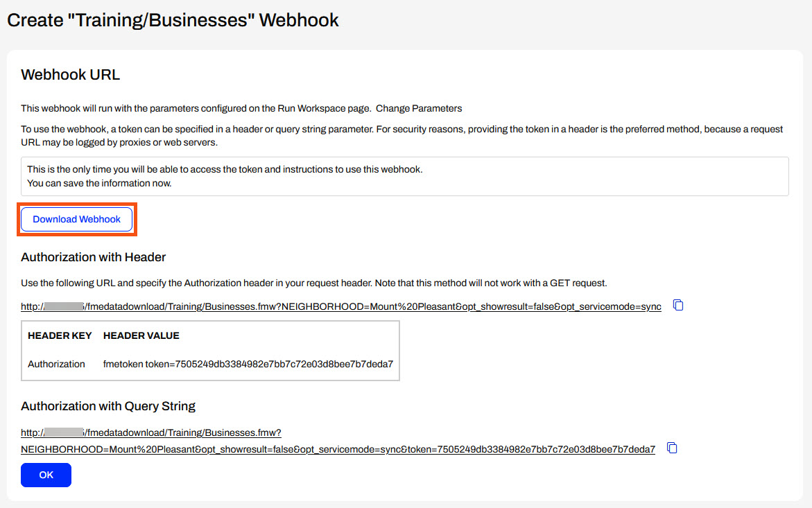Click the "Use the following URL" instruction text
812x508 pixels.
314,283
